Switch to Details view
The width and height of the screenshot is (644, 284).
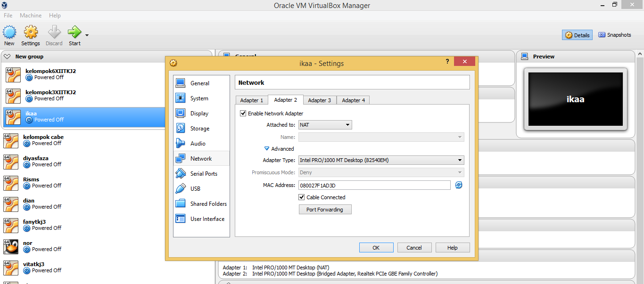pos(578,35)
